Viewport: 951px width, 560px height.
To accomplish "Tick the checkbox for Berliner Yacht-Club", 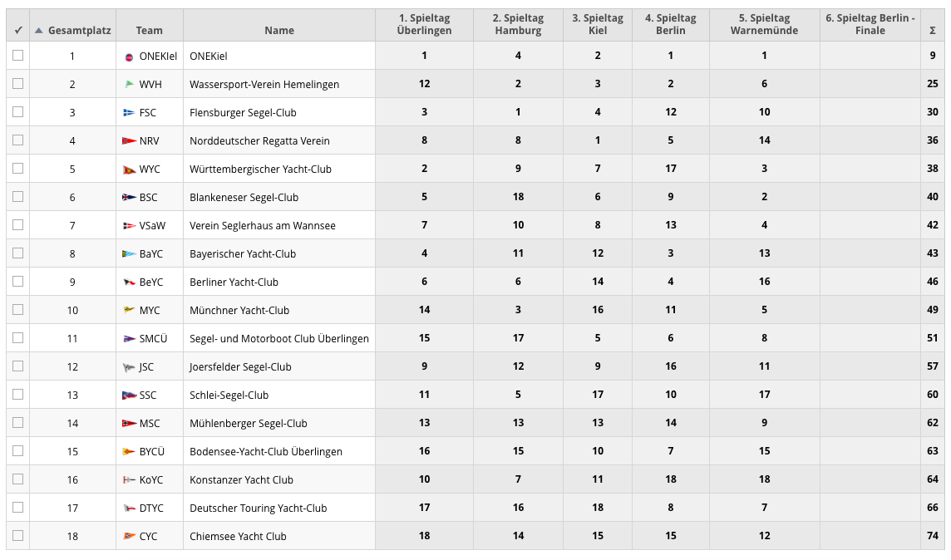I will pyautogui.click(x=18, y=282).
